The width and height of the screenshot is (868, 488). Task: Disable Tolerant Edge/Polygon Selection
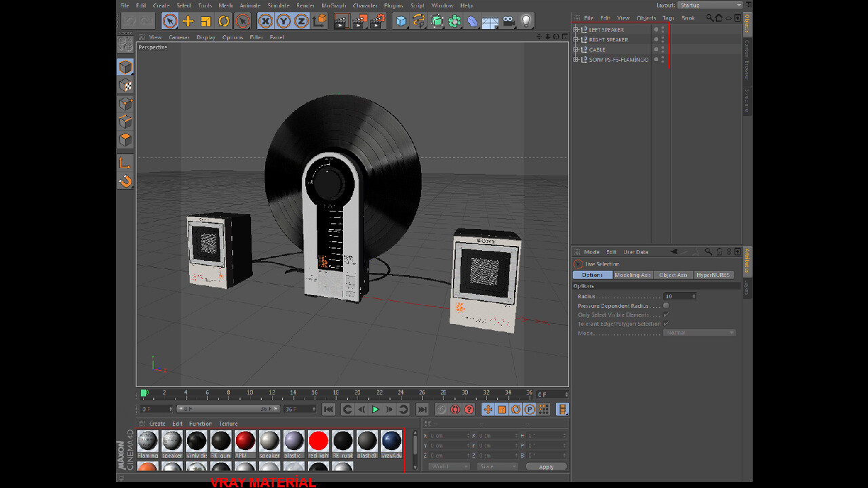[667, 324]
